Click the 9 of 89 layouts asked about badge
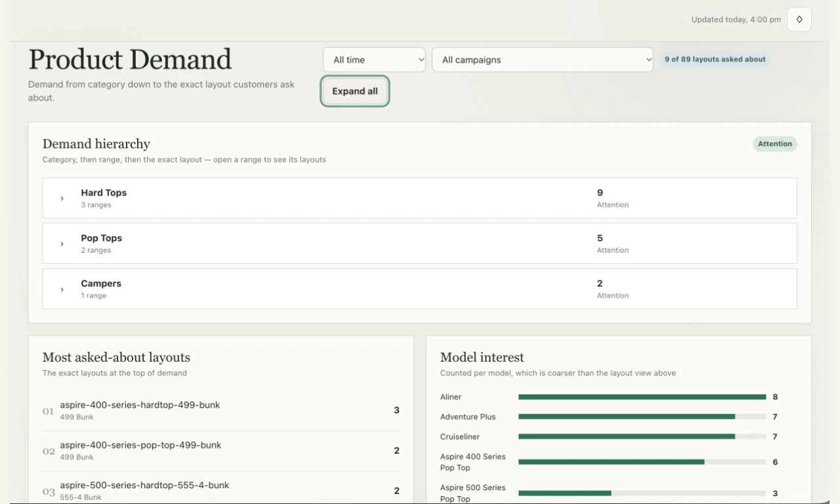840x504 pixels. click(x=715, y=59)
